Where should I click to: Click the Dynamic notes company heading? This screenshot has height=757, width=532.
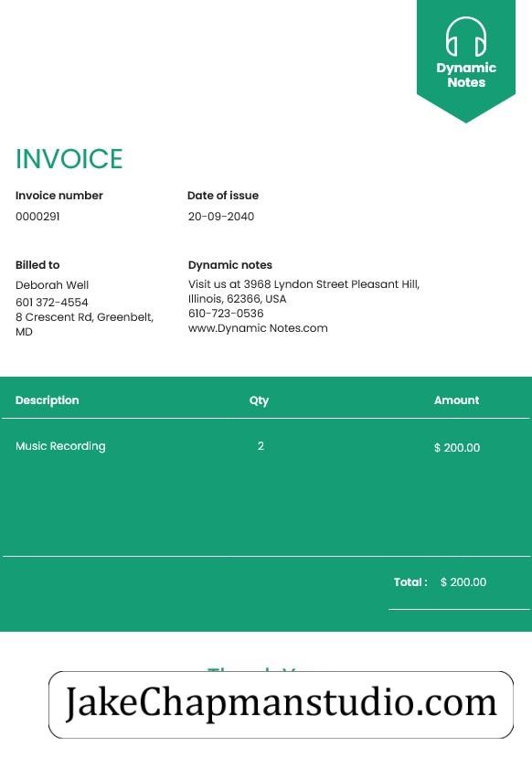[x=230, y=265]
